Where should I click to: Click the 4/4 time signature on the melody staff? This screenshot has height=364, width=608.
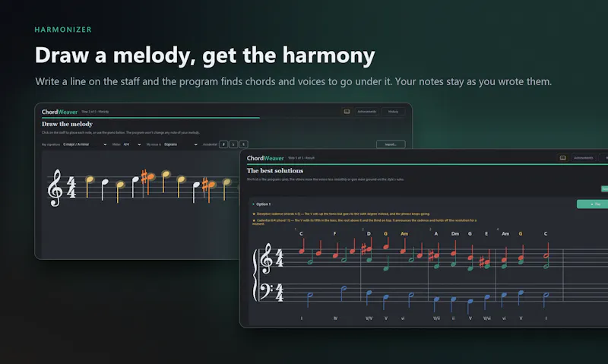pos(71,188)
